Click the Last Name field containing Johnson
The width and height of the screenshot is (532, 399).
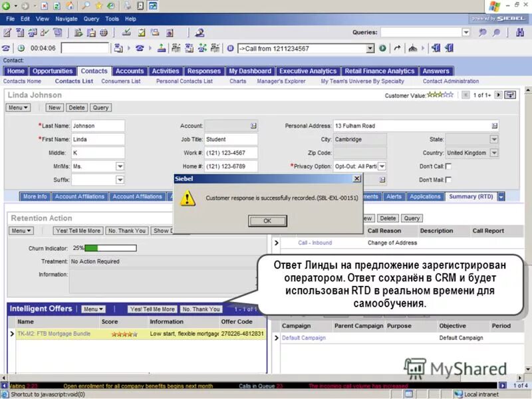98,126
